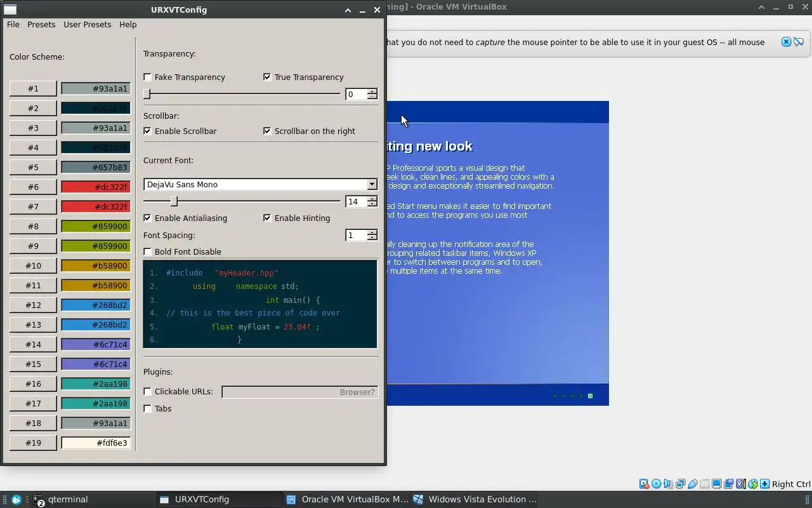Image resolution: width=812 pixels, height=508 pixels.
Task: Click the #12 color scheme button
Action: tap(33, 305)
